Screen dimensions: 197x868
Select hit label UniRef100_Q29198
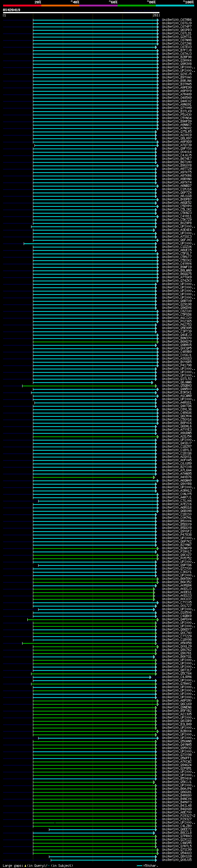(177, 304)
